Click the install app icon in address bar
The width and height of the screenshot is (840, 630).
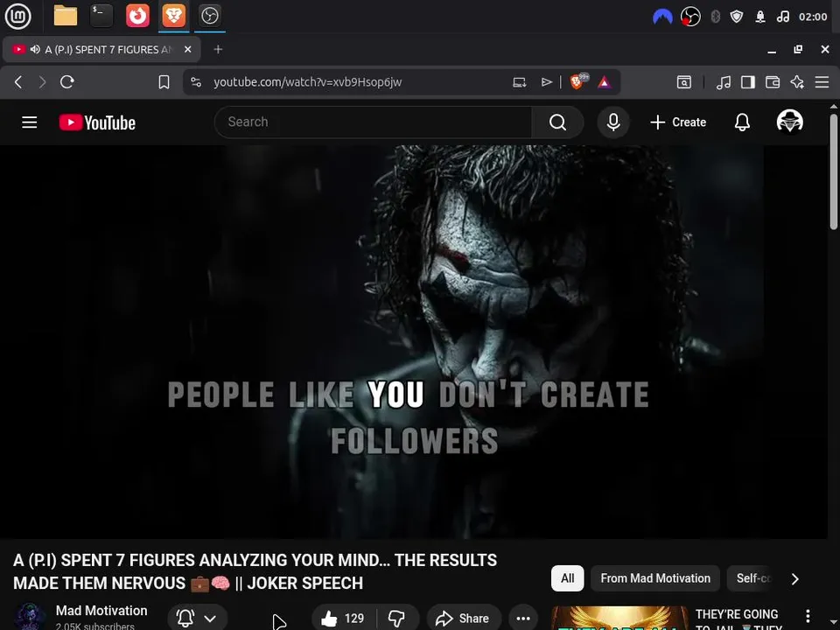519,82
